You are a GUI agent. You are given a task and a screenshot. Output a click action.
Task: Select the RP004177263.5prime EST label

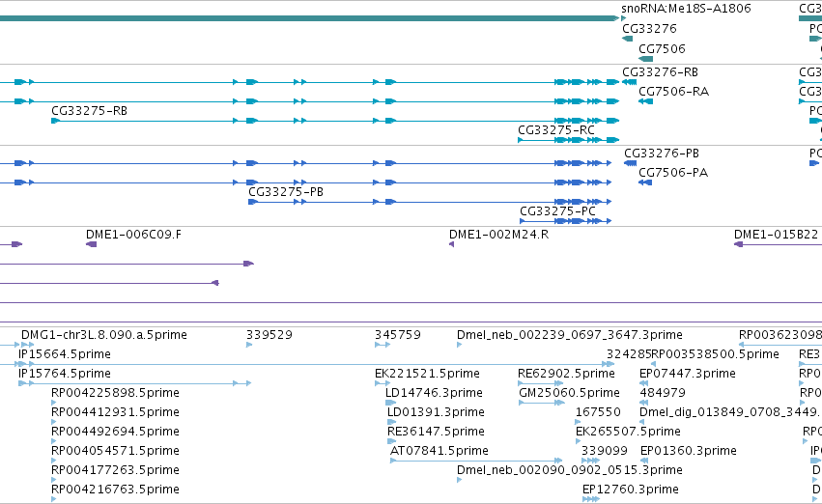pyautogui.click(x=115, y=471)
